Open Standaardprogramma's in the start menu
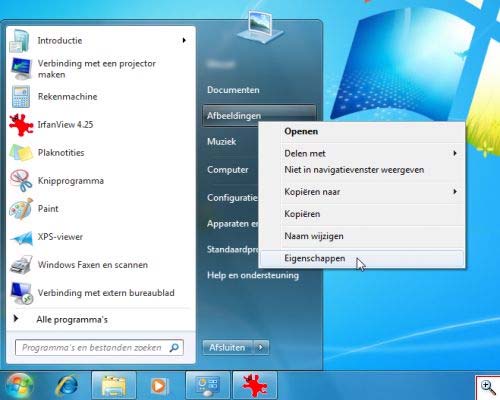The width and height of the screenshot is (500, 400). click(232, 249)
